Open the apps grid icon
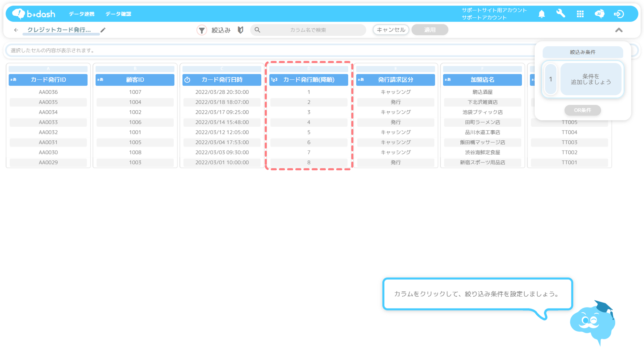The height and width of the screenshot is (362, 644). (580, 14)
